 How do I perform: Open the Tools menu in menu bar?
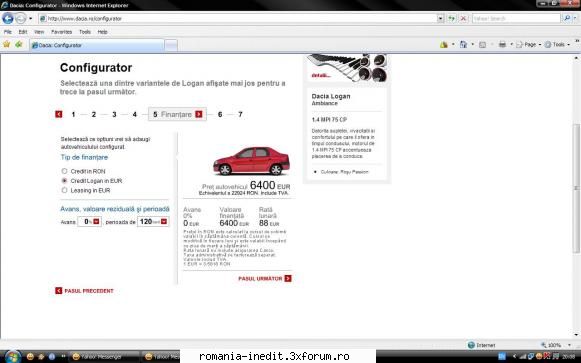85,32
